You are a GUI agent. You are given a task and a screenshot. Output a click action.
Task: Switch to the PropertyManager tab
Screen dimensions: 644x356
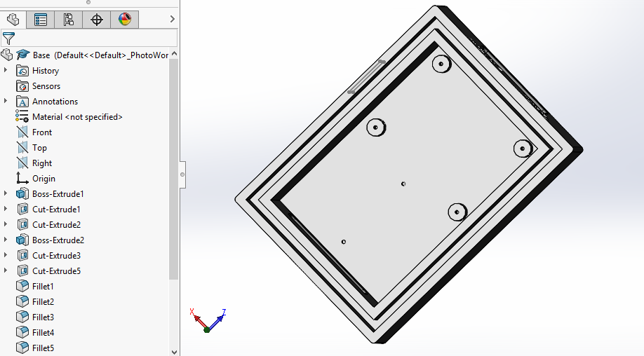tap(41, 20)
